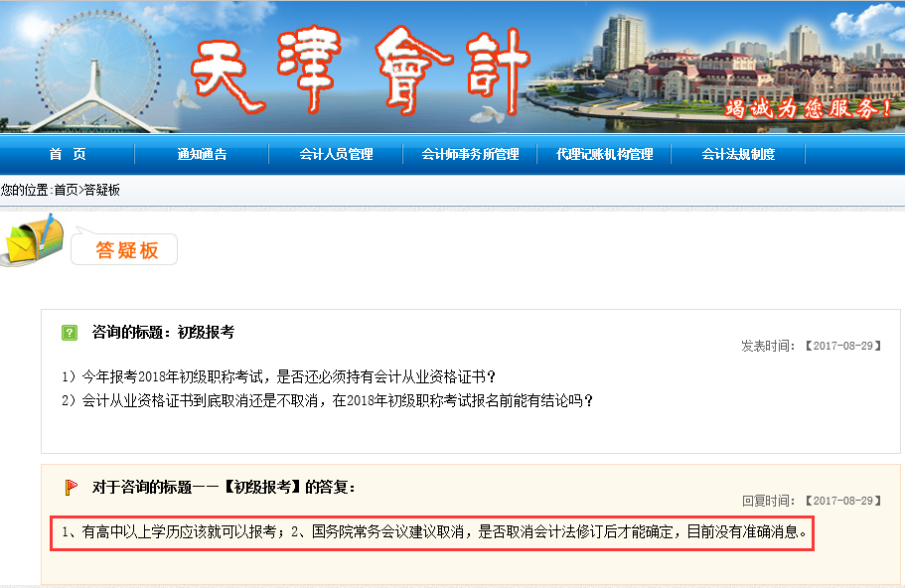Go to 会计师事务所管理 menu

[x=470, y=154]
